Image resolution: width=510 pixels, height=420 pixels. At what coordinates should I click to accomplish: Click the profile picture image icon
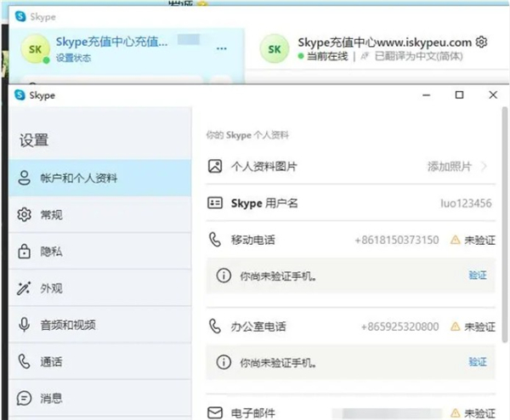coord(215,167)
